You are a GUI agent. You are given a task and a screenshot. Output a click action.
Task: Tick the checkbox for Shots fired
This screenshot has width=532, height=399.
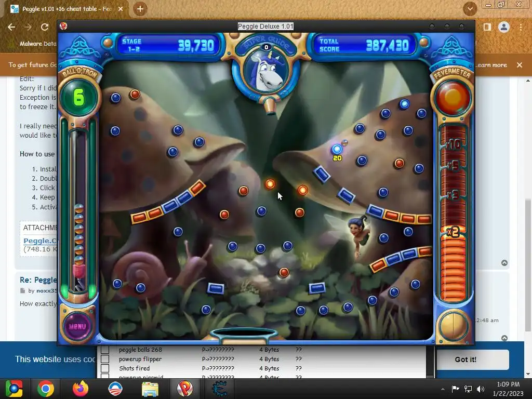105,368
